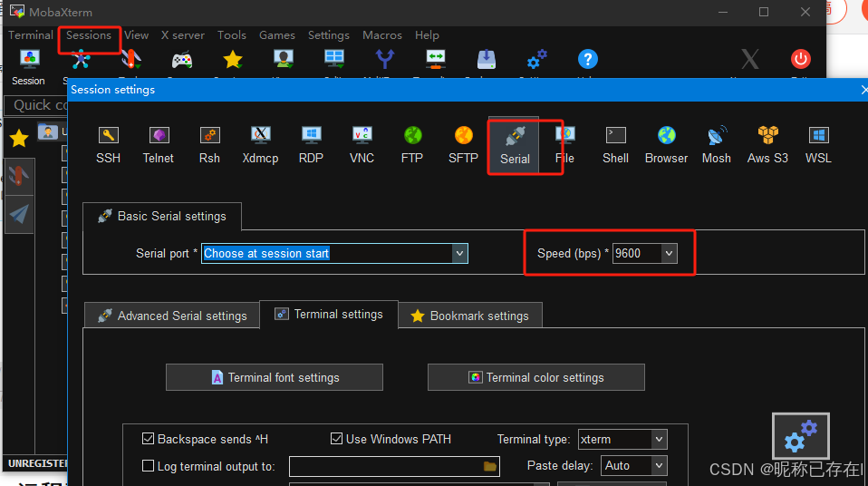868x486 pixels.
Task: Open the sidebar star favorites tab
Action: [19, 138]
